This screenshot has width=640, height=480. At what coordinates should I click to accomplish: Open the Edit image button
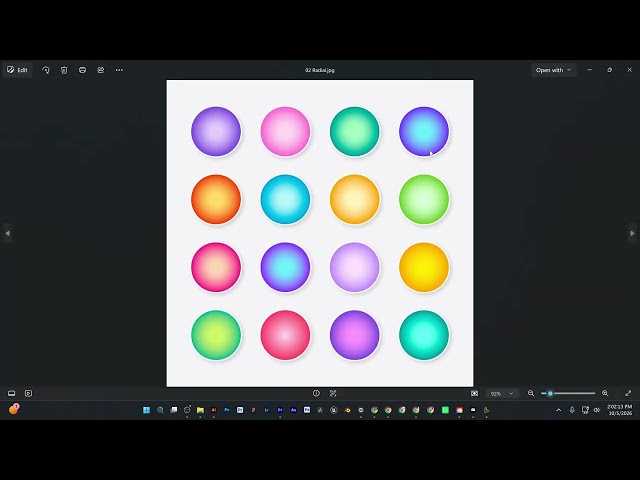(x=18, y=70)
